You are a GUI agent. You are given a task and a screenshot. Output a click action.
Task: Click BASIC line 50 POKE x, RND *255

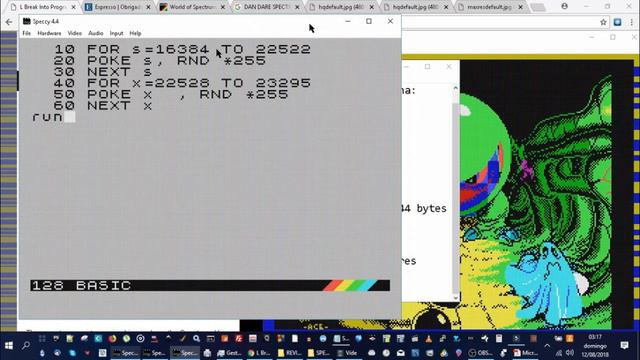[171, 95]
